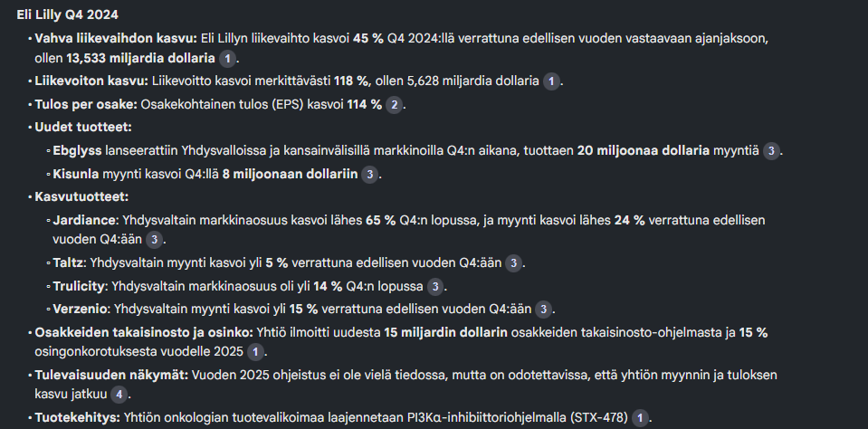Click citation badge on the Kisunla line
The width and height of the screenshot is (868, 429).
(x=369, y=175)
